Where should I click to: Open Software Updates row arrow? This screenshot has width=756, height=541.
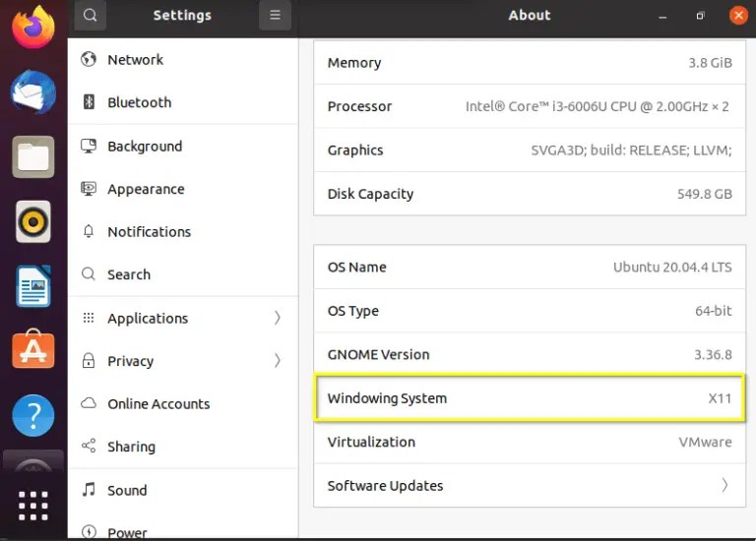pos(724,485)
